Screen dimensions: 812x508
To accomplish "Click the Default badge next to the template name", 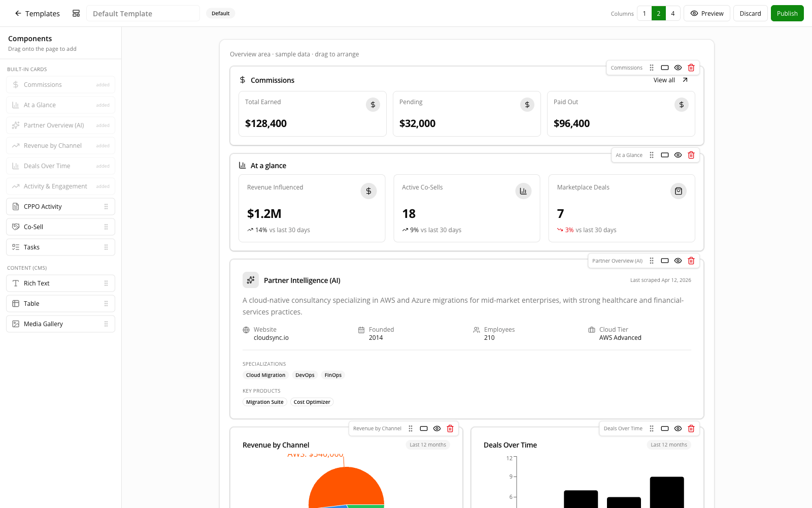I will point(221,14).
